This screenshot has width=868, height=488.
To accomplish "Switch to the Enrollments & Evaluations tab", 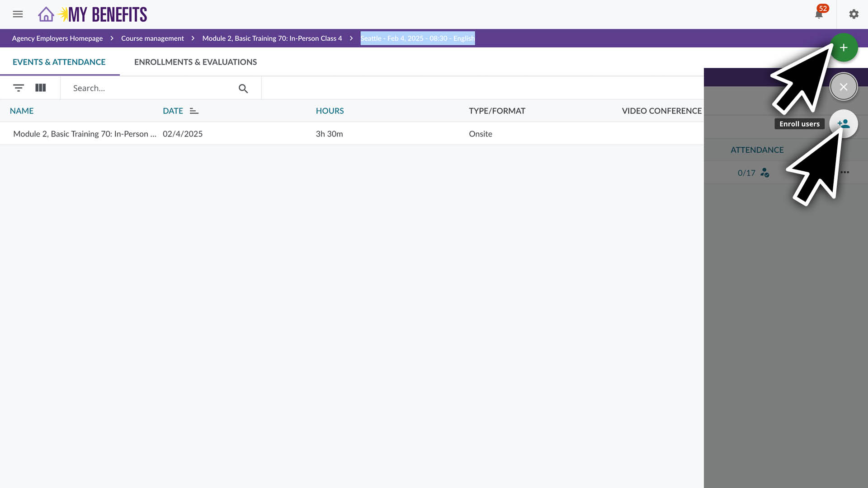I will (195, 62).
